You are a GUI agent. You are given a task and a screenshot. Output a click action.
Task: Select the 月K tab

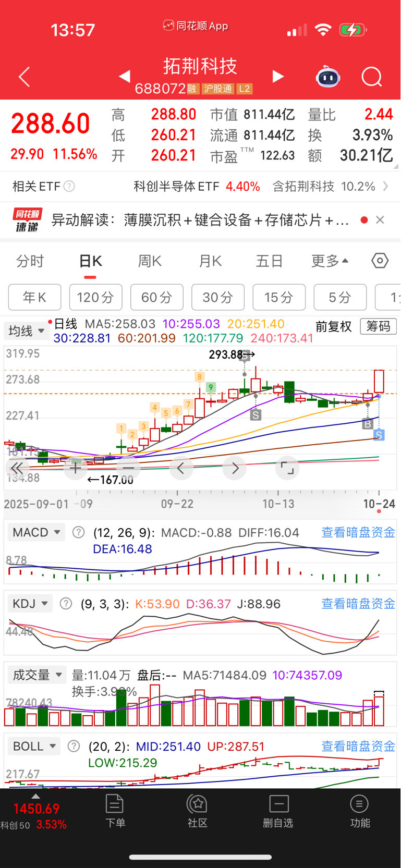point(210,261)
